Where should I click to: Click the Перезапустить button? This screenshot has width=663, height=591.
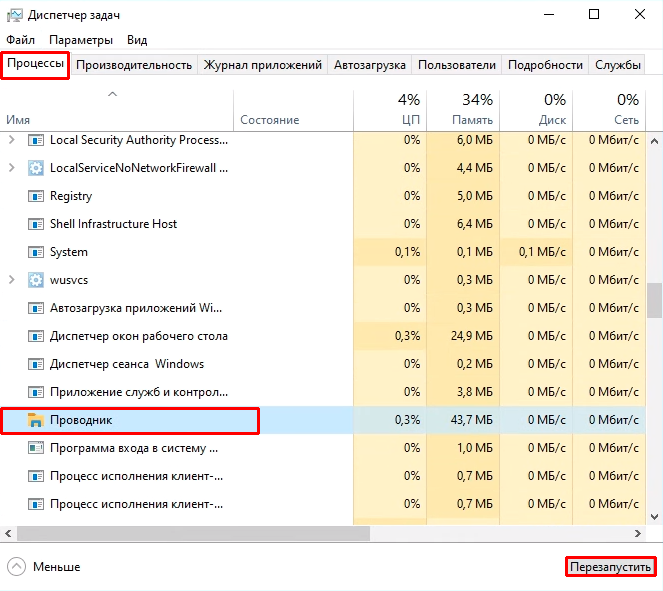click(x=610, y=567)
